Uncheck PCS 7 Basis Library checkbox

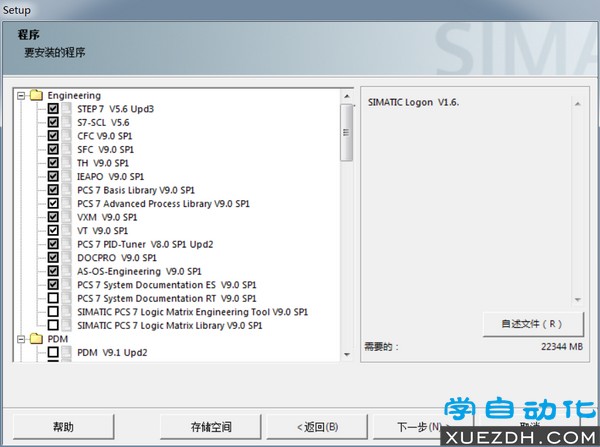coord(53,190)
